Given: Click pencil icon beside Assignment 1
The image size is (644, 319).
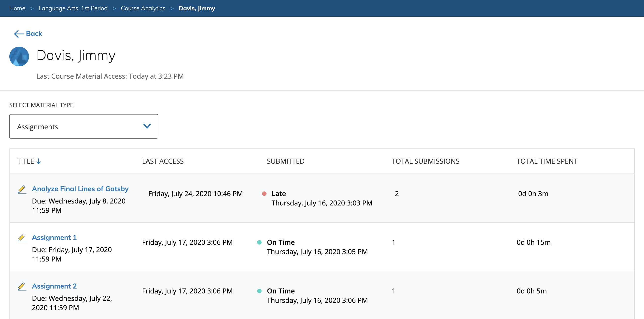Looking at the screenshot, I should tap(22, 238).
